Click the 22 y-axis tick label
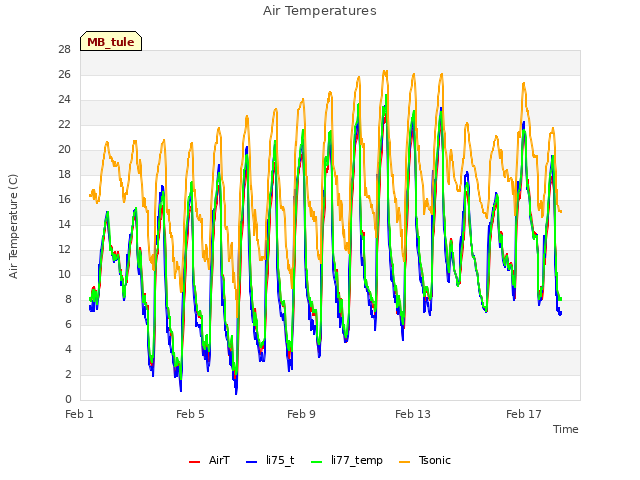 64,124
